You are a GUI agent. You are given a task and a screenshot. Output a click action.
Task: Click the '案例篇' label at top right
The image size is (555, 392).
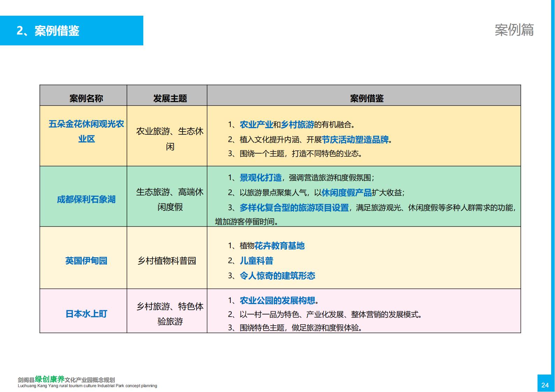coord(514,30)
